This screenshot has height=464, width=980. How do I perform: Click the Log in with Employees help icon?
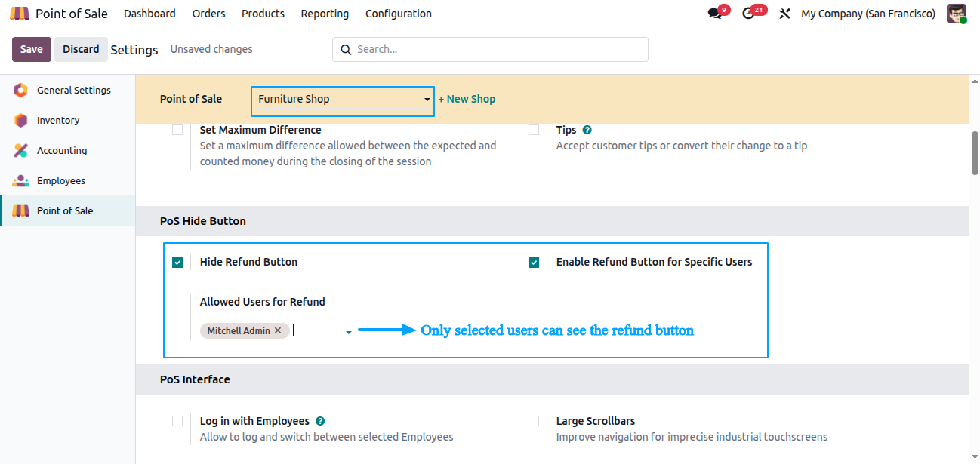pyautogui.click(x=320, y=421)
